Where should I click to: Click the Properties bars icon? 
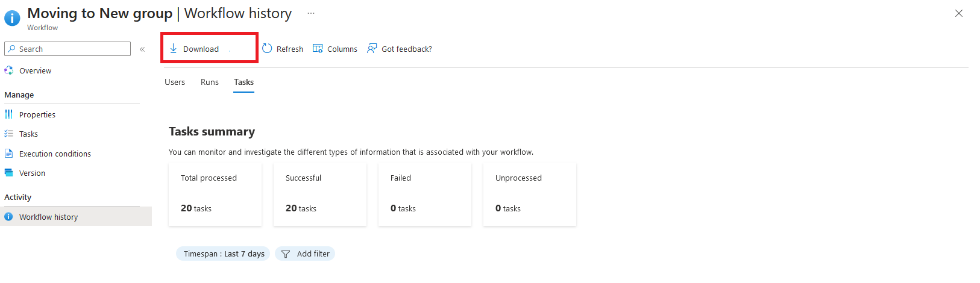pyautogui.click(x=9, y=114)
